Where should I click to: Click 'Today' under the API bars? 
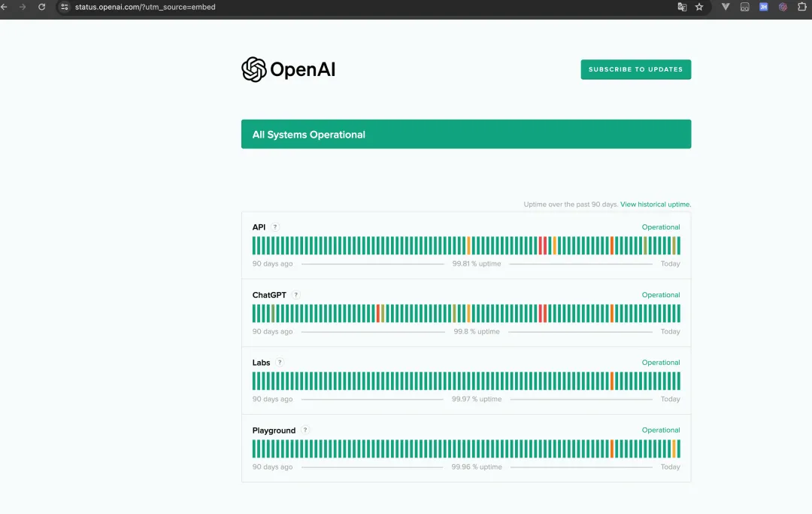(670, 263)
